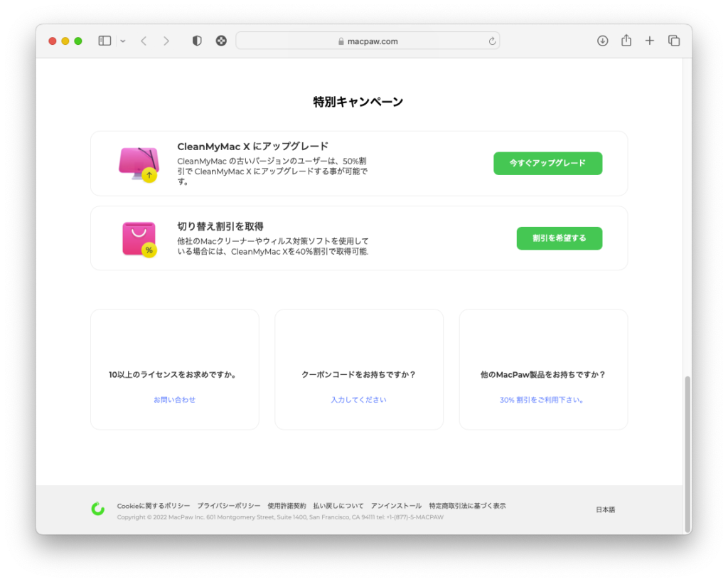Click クーポンコードをお持ちですか？ text
This screenshot has width=728, height=582.
pyautogui.click(x=359, y=374)
